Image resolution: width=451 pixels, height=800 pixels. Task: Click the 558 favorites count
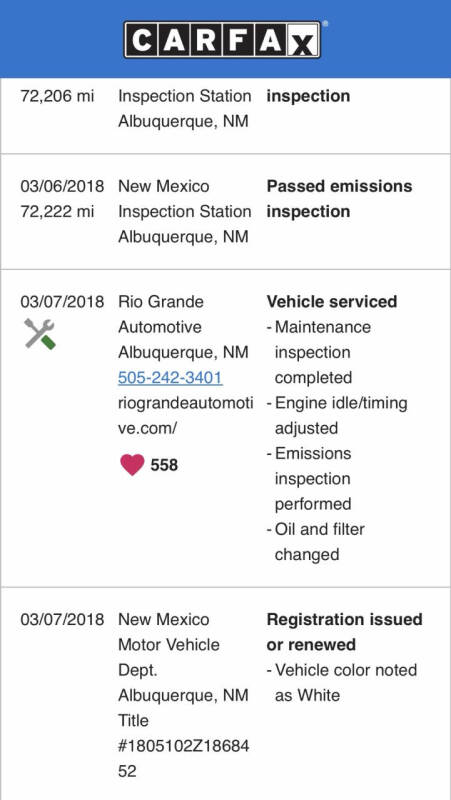pos(164,465)
